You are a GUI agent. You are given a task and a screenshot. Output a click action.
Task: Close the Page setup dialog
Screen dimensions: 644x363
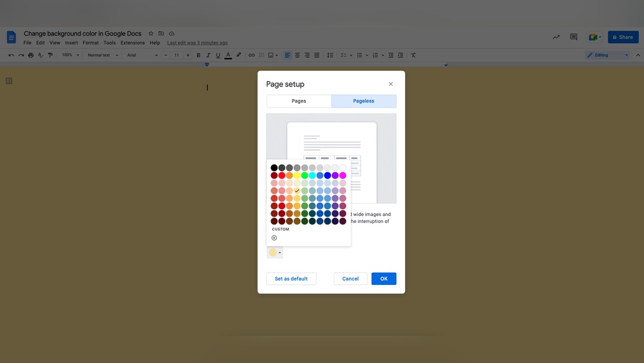point(391,84)
